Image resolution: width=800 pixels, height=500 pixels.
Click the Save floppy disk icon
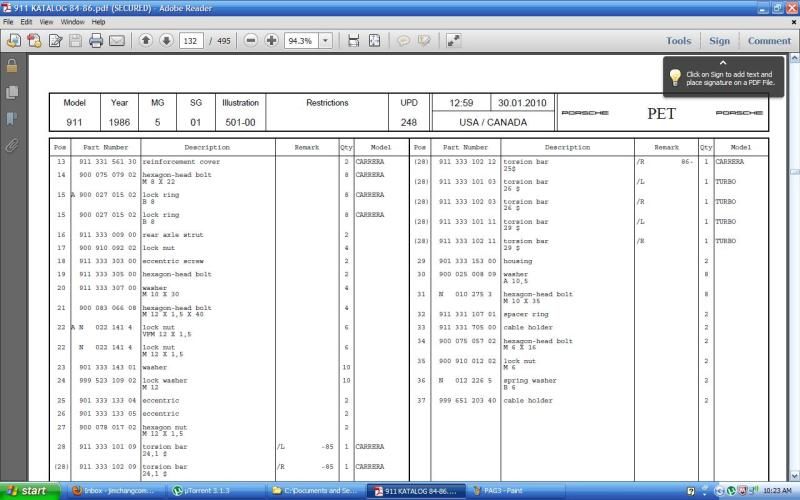76,40
